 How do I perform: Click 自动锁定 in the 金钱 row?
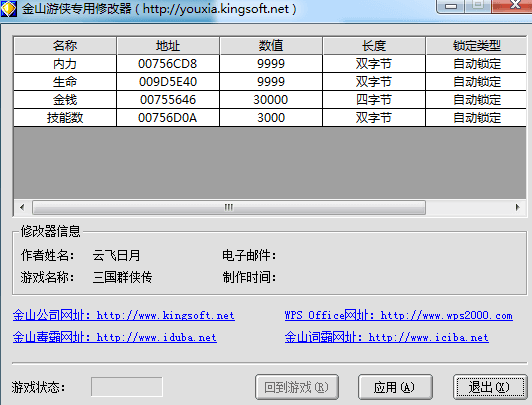[x=476, y=100]
